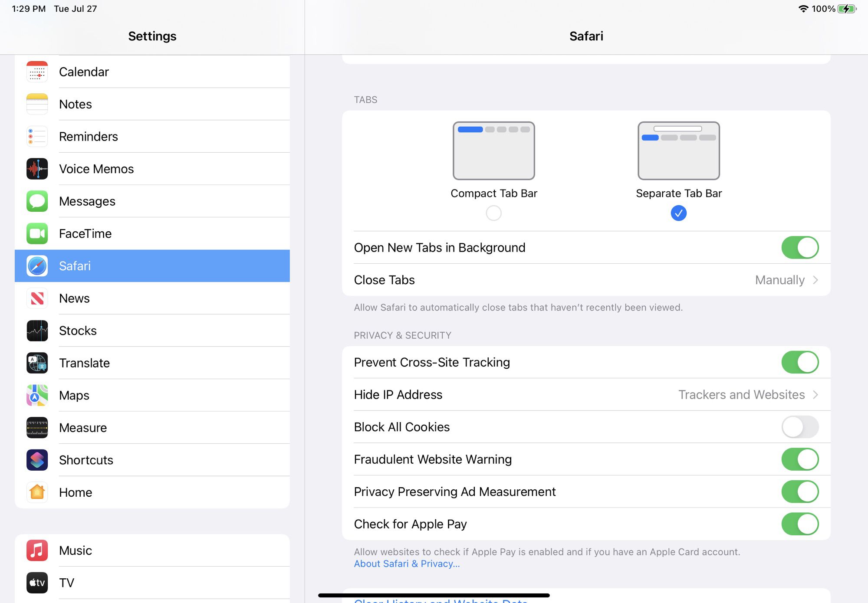Viewport: 868px width, 603px height.
Task: Toggle Fraudulent Website Warning switch
Action: (x=800, y=459)
